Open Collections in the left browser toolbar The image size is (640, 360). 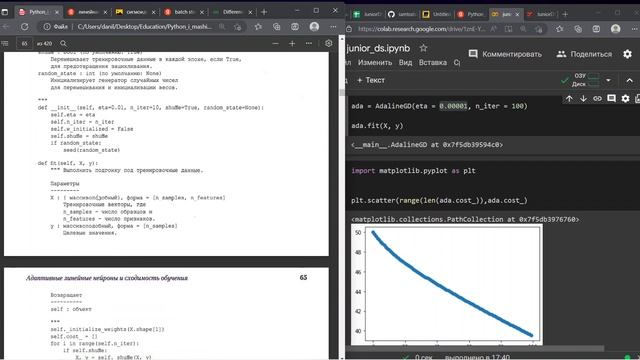(x=276, y=27)
